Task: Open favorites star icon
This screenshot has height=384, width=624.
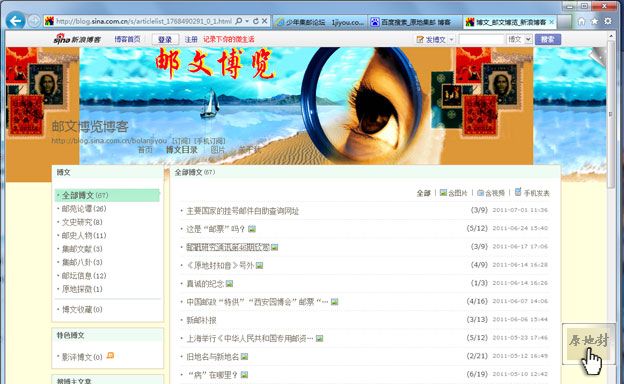Action: (x=595, y=21)
